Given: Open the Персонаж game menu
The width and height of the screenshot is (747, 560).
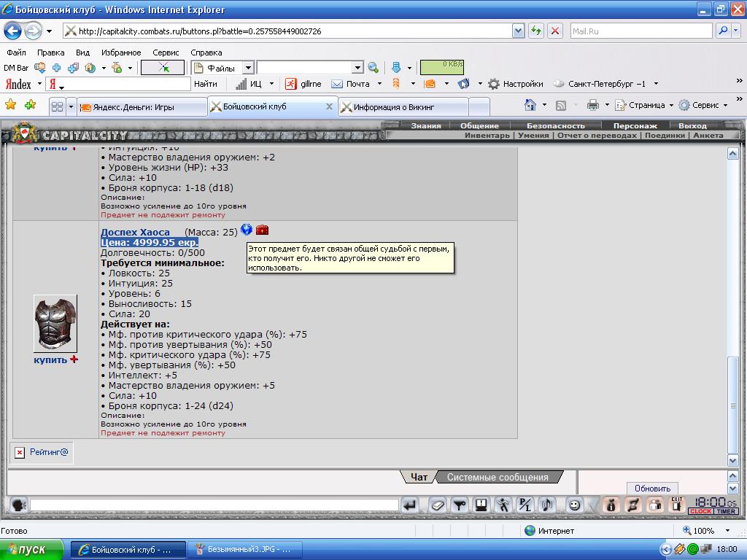Looking at the screenshot, I should 635,125.
